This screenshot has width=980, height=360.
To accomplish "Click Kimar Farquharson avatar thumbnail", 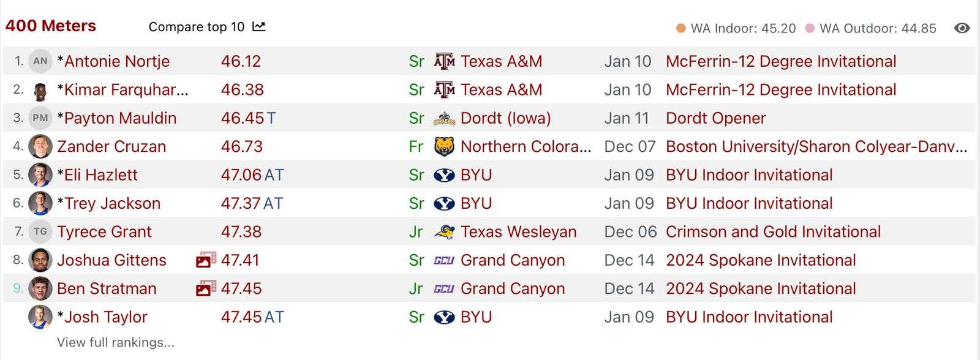I will click(40, 90).
